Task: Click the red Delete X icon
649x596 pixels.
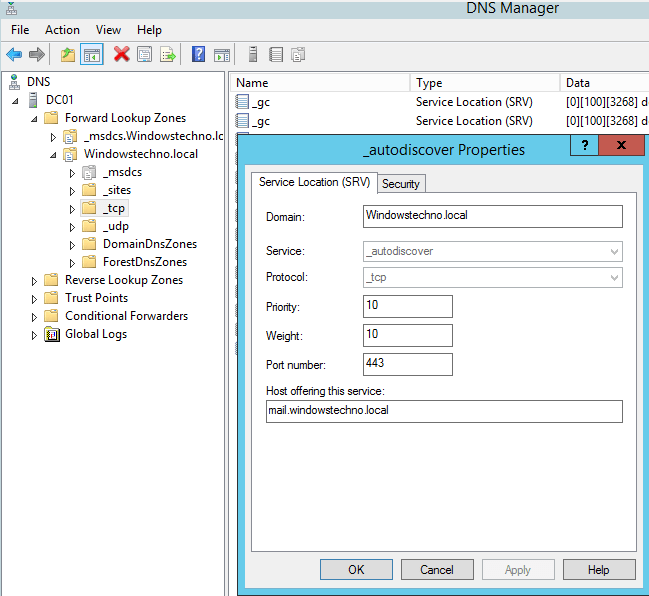Action: [x=121, y=54]
